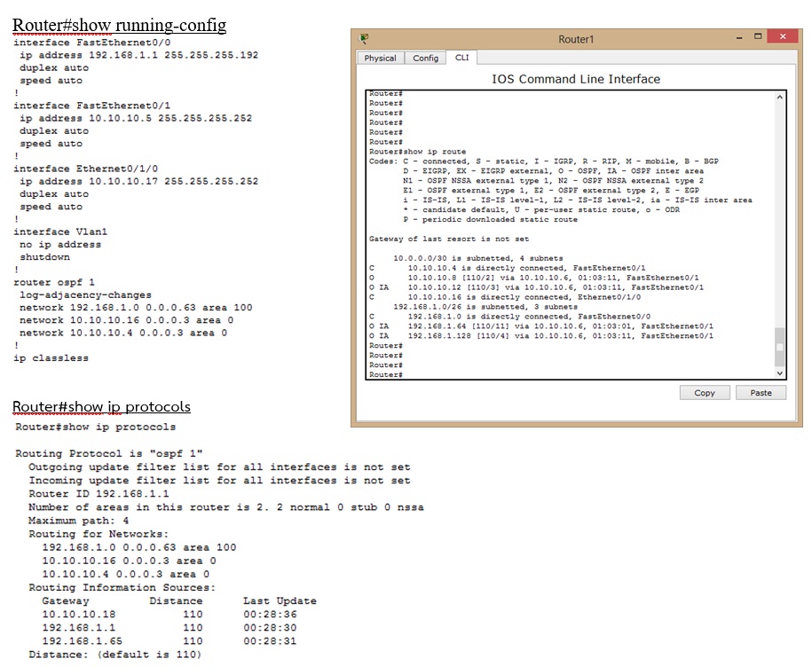Click 'ip address 192.168.1.1 255.255.255.192'

point(138,55)
